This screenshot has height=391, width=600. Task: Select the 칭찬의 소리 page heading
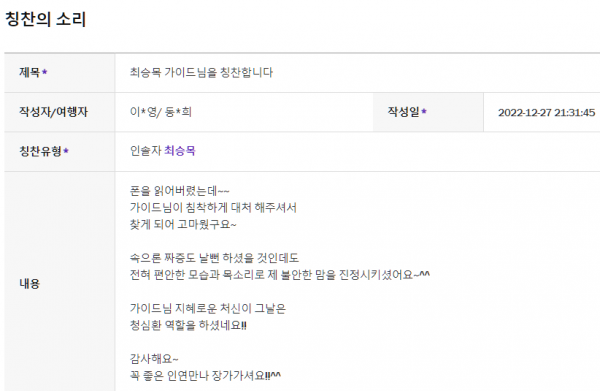[46, 19]
